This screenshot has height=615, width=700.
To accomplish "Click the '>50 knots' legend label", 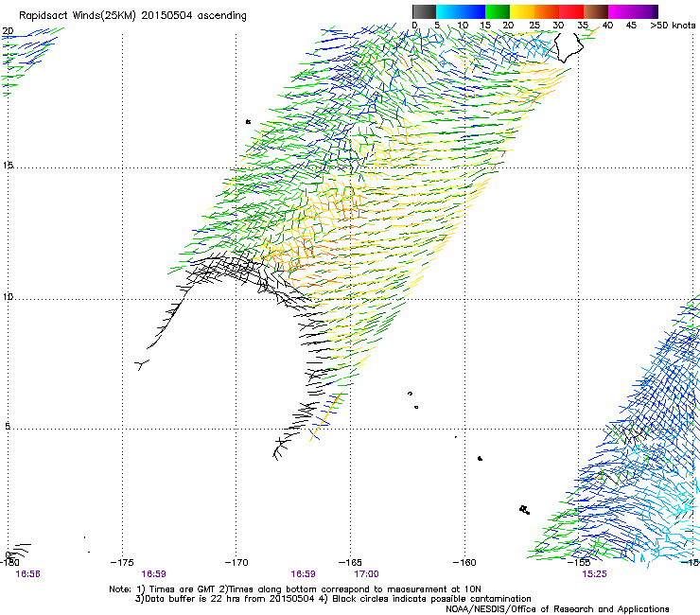I will (x=673, y=26).
